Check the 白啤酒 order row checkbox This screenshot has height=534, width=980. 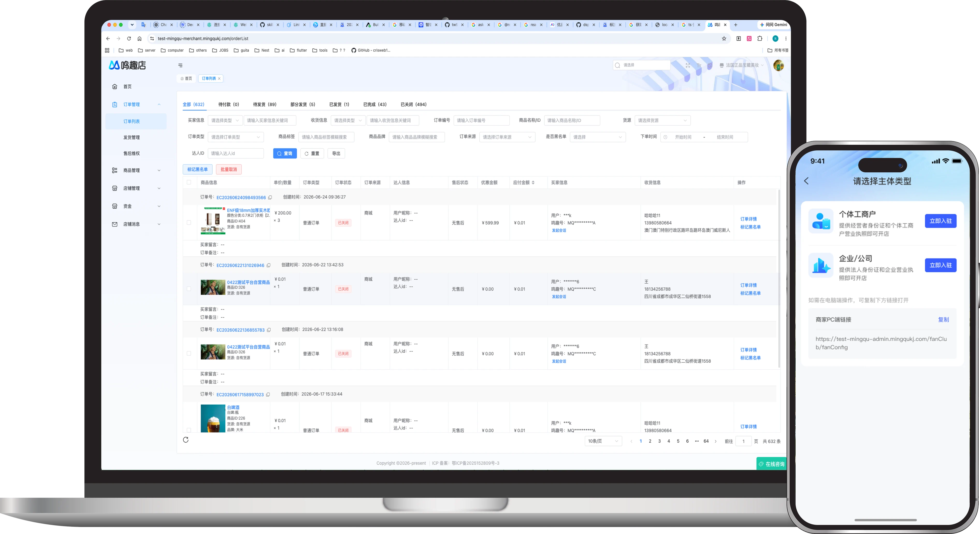[x=189, y=430]
